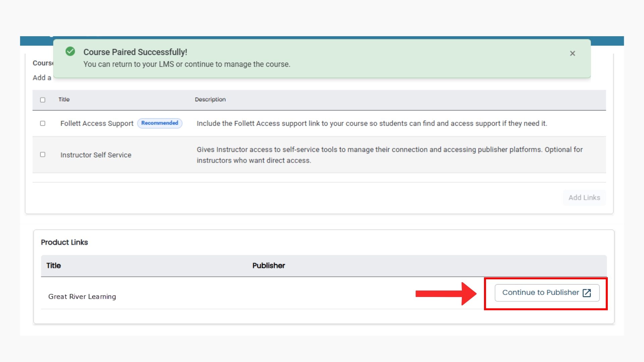Click the 'You can return to your LMS' message
This screenshot has width=644, height=362.
click(187, 64)
